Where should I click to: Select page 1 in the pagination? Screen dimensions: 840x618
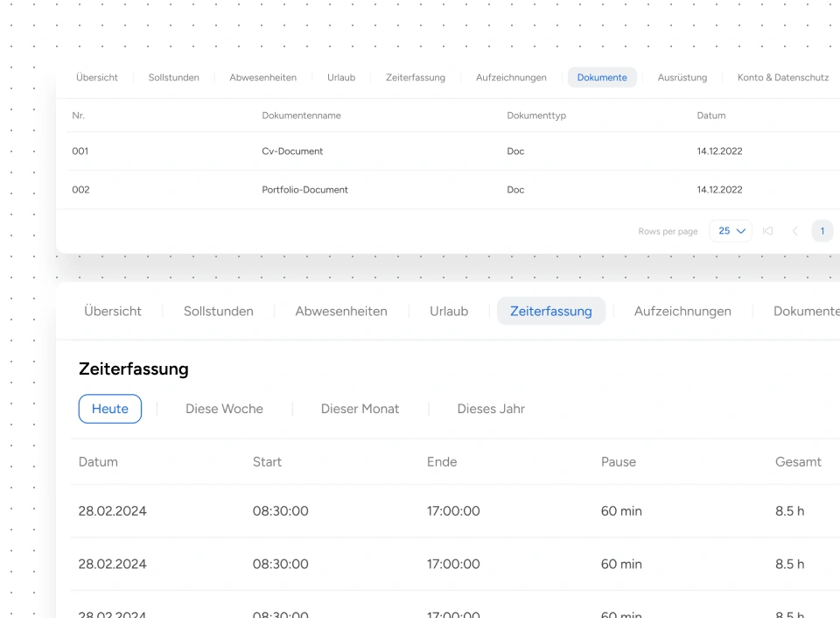(822, 231)
